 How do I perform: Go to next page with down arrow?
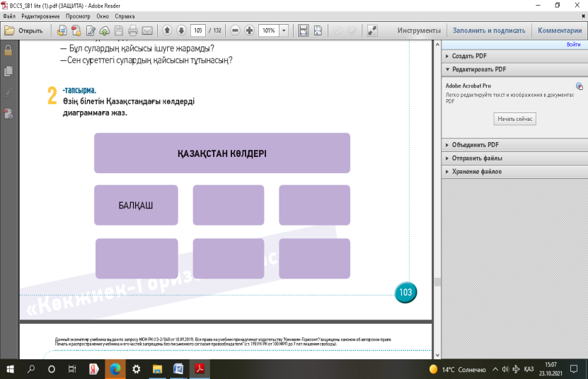[181, 30]
